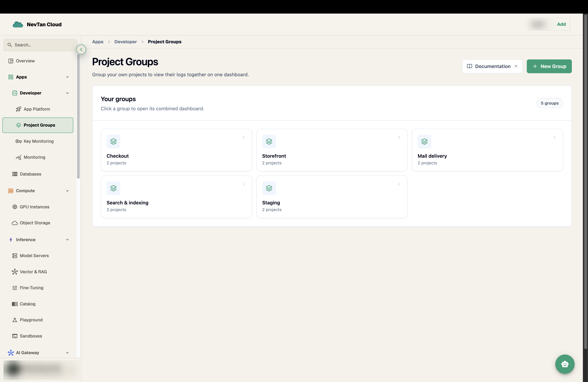Navigate to GPU Instances
The image size is (588, 382).
point(38,207)
